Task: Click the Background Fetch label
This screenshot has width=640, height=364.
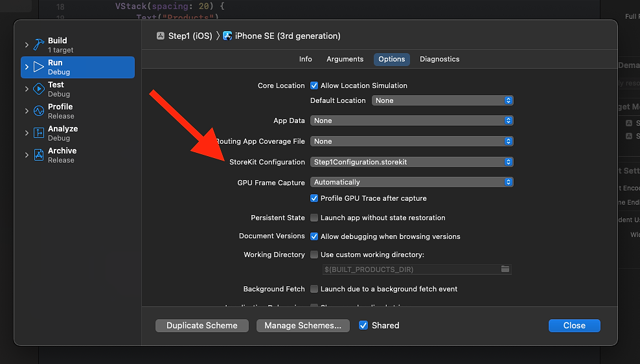Action: 274,289
